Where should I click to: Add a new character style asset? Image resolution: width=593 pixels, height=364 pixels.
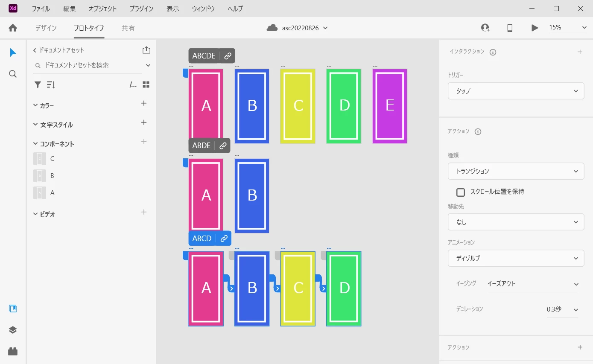(x=144, y=122)
